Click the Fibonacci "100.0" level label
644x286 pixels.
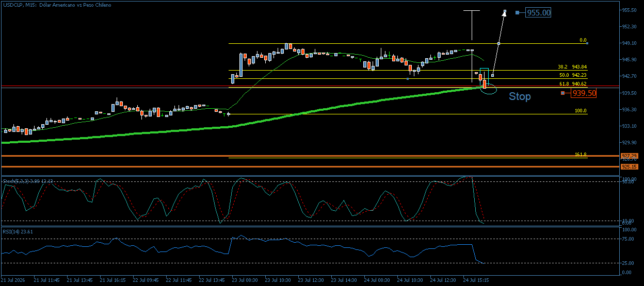click(581, 111)
